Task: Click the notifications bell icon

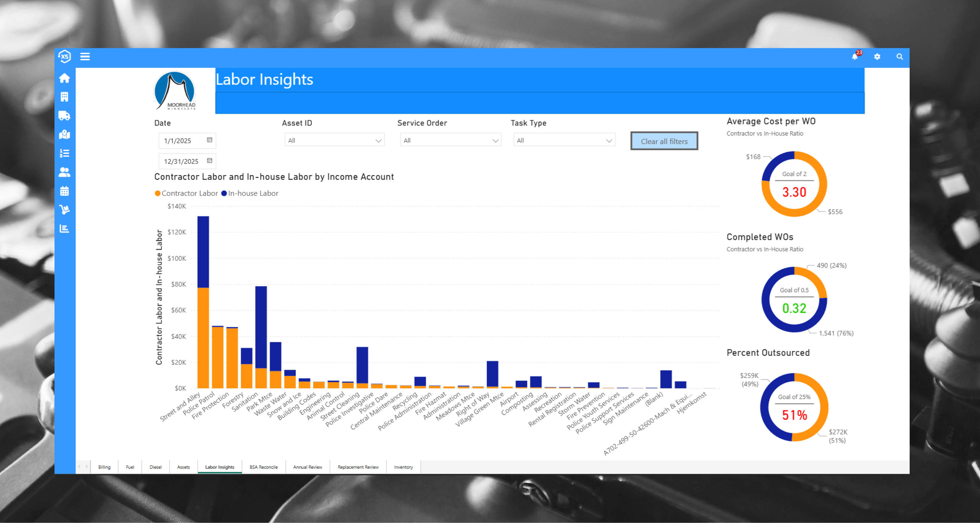Action: click(854, 57)
